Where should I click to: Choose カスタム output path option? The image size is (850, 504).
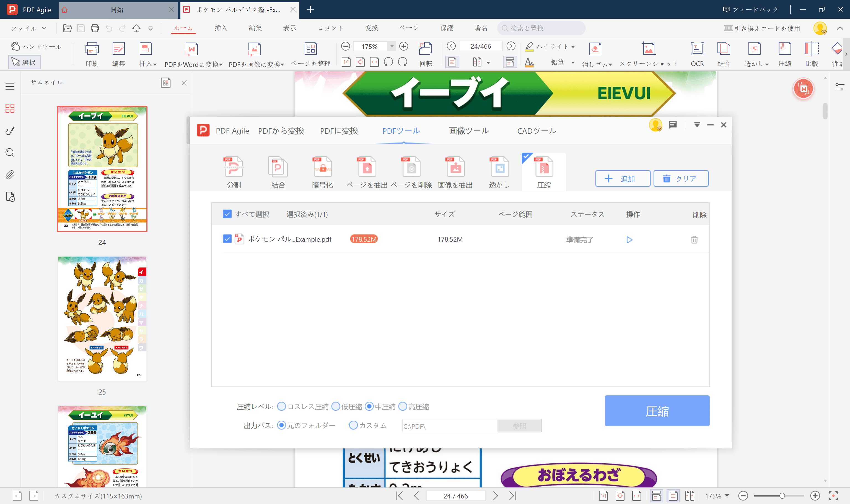[x=353, y=425]
